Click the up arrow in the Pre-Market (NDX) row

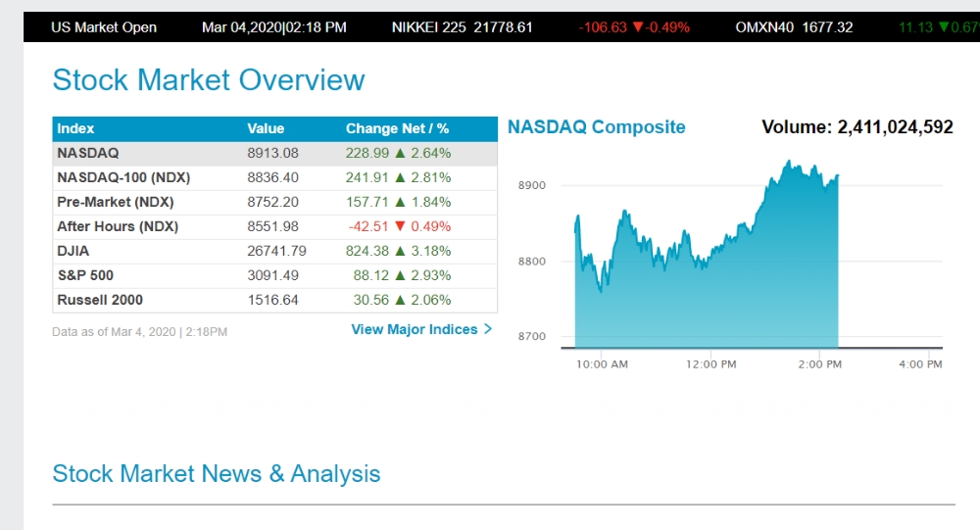click(400, 203)
